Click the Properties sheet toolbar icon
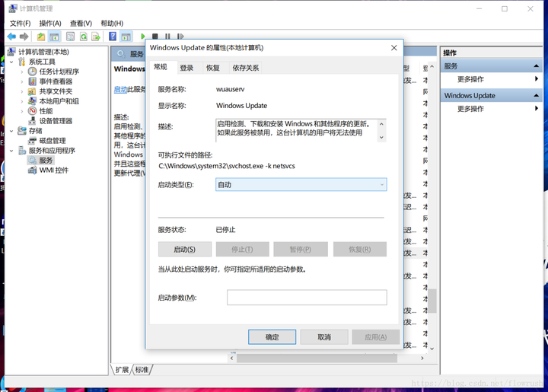Viewport: 548px width, 392px height. tap(70, 37)
